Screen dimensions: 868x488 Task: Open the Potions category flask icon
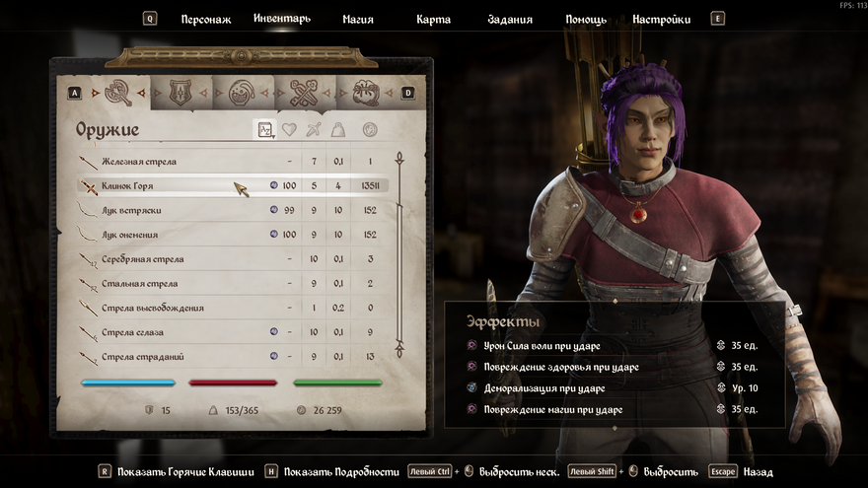[242, 93]
